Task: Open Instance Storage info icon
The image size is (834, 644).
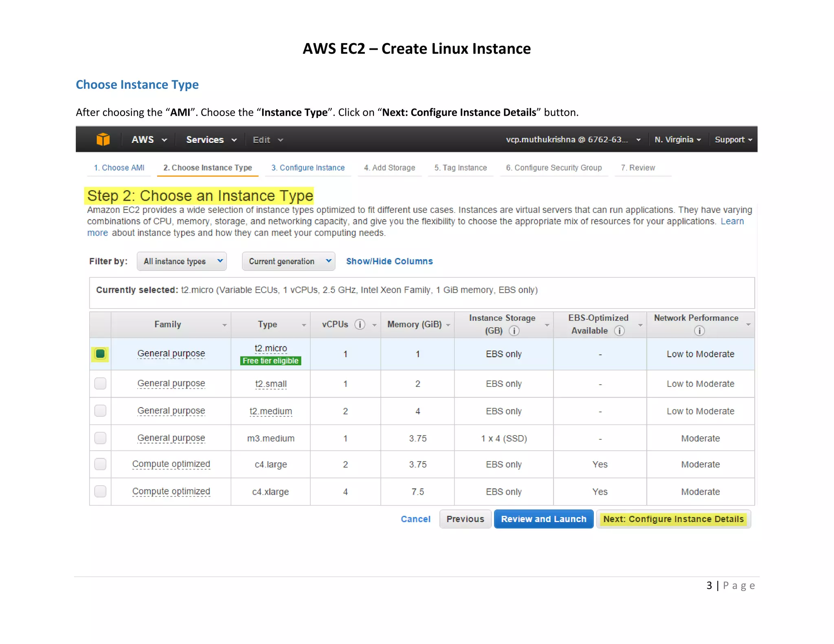Action: [514, 331]
